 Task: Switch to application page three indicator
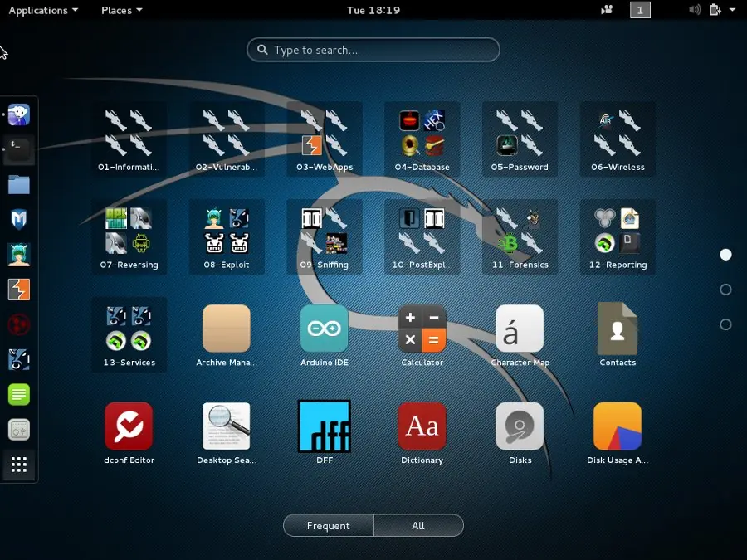tap(725, 324)
